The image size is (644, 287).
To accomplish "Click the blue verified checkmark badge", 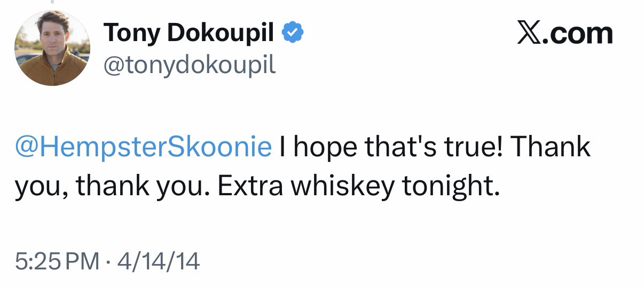I will (x=292, y=34).
